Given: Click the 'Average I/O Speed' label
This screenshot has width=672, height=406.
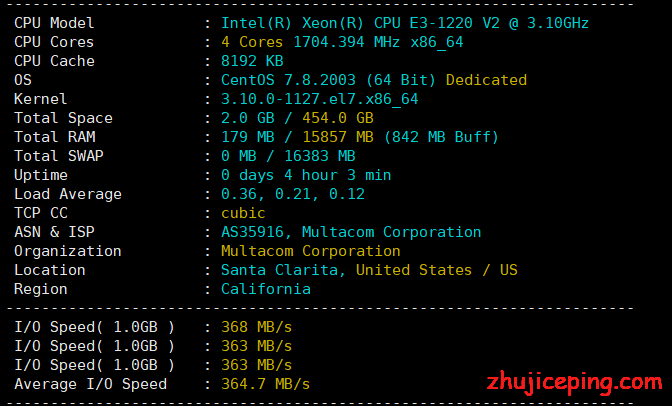Looking at the screenshot, I should pos(90,384).
